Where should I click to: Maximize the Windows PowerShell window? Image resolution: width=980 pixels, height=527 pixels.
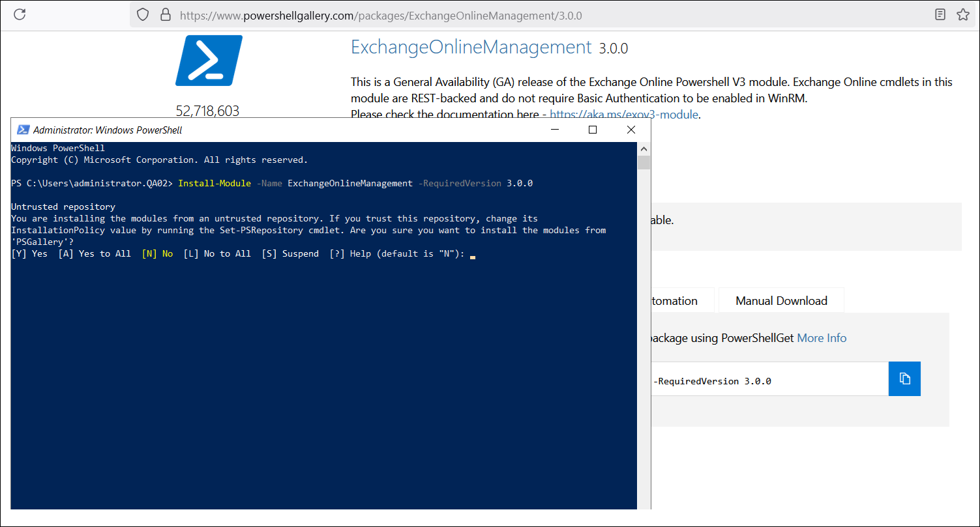(592, 130)
